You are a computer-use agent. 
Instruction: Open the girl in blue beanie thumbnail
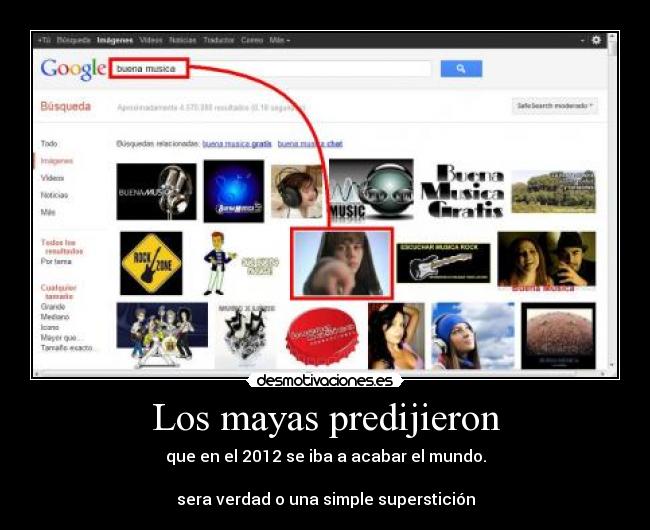(x=473, y=336)
